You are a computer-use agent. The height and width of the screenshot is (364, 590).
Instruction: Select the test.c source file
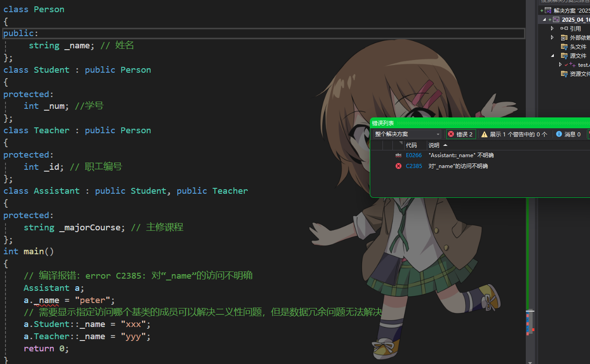(x=584, y=65)
